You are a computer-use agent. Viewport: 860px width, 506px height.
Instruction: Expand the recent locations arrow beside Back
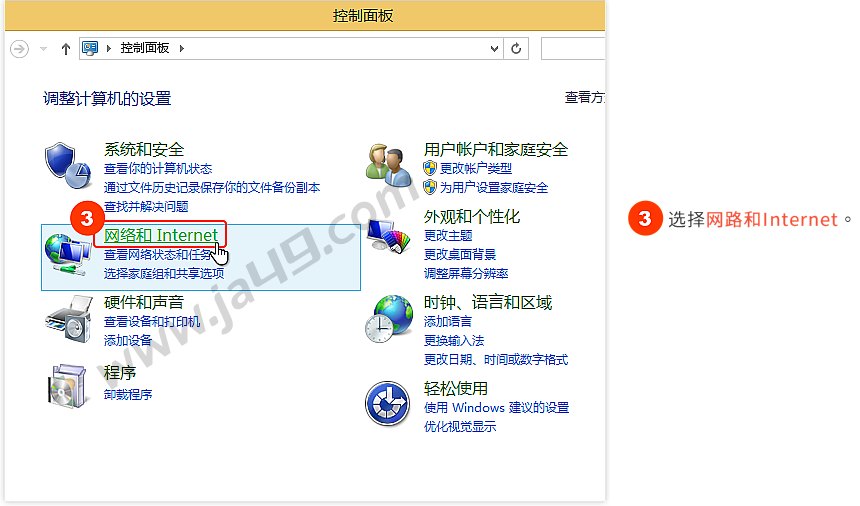(x=44, y=48)
